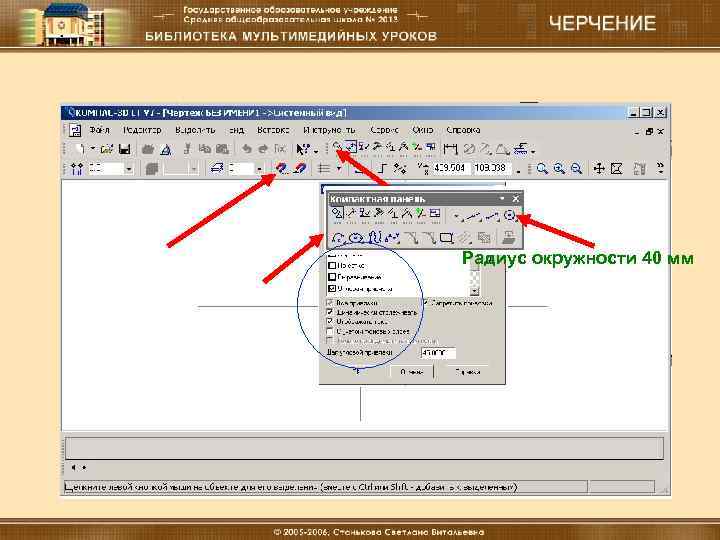Expand the Grid settings dropdown arrow

pyautogui.click(x=338, y=169)
